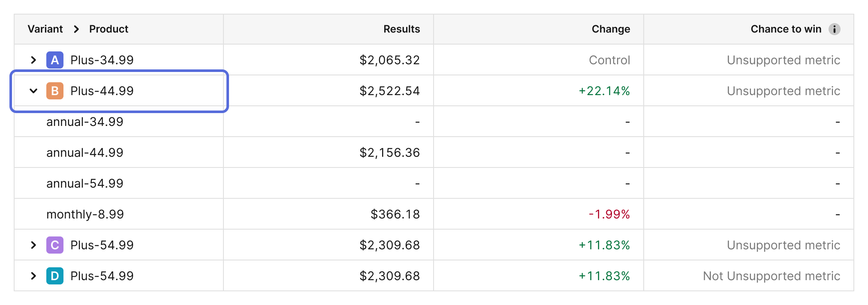Image resolution: width=868 pixels, height=305 pixels.
Task: Select the annual-44.99 product row
Action: click(85, 152)
